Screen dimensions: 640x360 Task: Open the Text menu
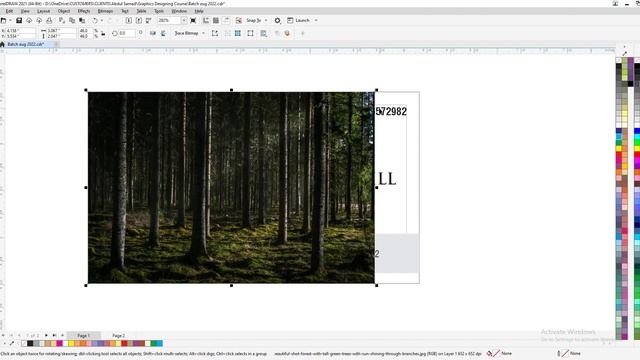pyautogui.click(x=125, y=11)
